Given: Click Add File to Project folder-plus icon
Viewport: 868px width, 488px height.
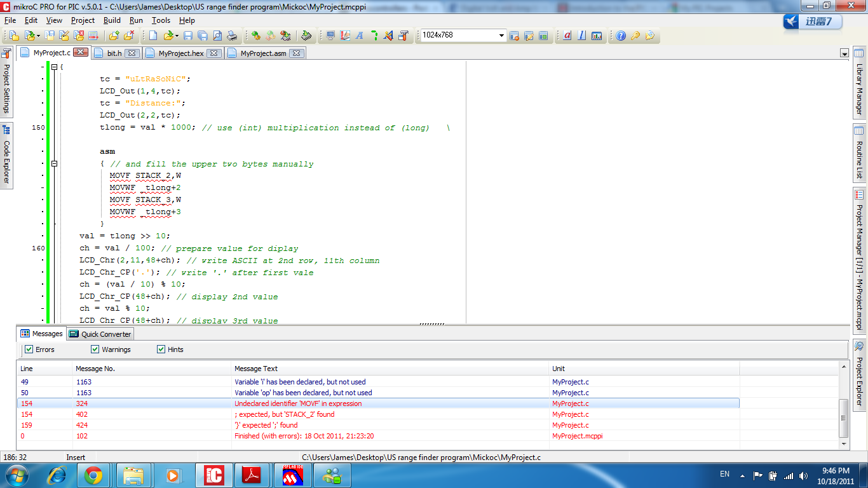Looking at the screenshot, I should click(x=114, y=36).
